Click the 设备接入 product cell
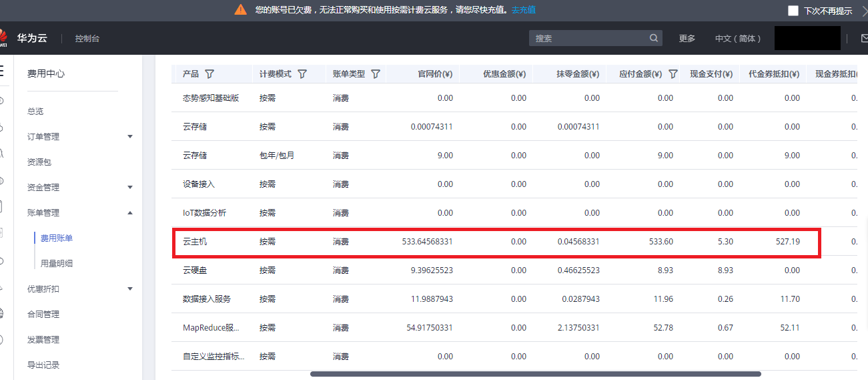Image resolution: width=868 pixels, height=380 pixels. click(x=199, y=184)
